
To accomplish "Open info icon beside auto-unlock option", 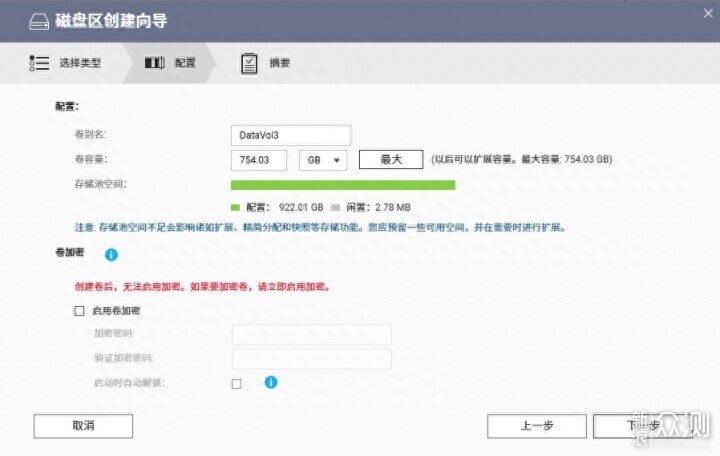I will tap(271, 382).
